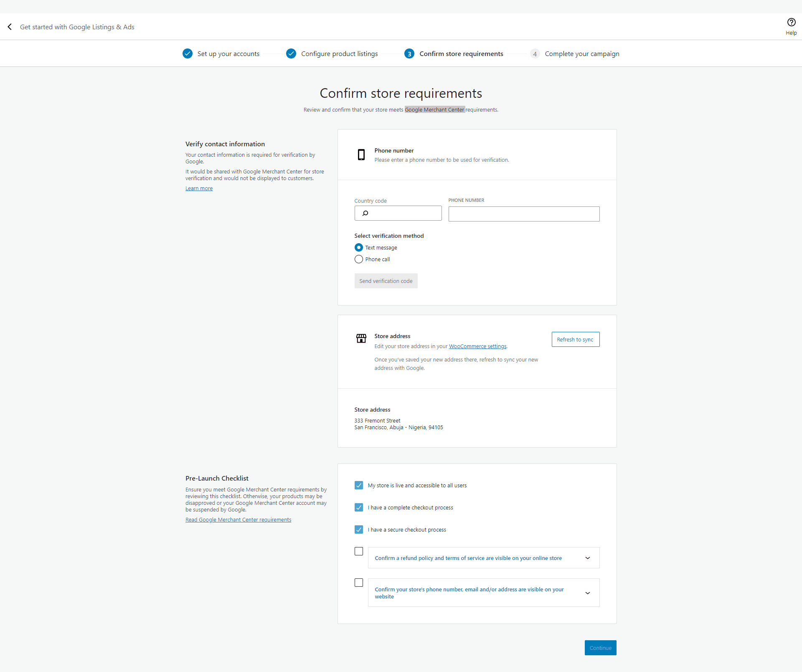Image resolution: width=802 pixels, height=672 pixels.
Task: Select the 'Complete your campaign' step
Action: click(x=582, y=53)
